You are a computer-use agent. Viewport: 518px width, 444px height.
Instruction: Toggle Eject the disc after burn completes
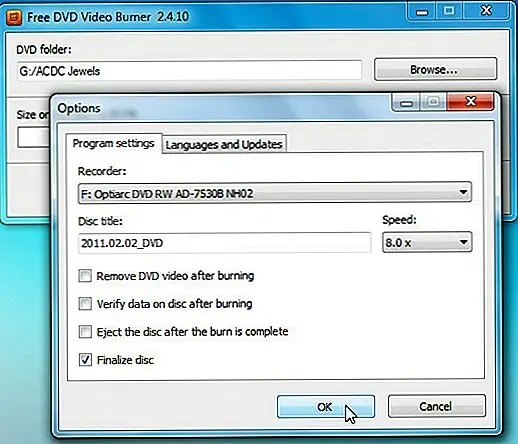click(x=85, y=332)
